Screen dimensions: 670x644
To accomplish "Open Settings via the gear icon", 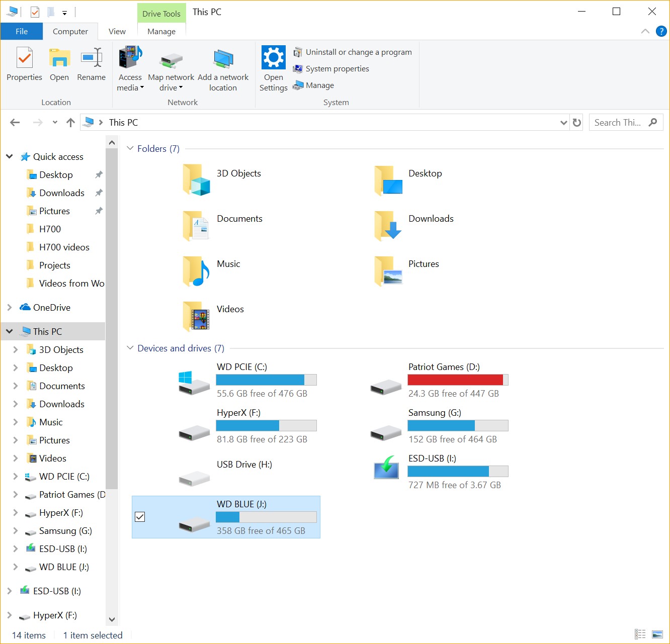I will [x=274, y=58].
